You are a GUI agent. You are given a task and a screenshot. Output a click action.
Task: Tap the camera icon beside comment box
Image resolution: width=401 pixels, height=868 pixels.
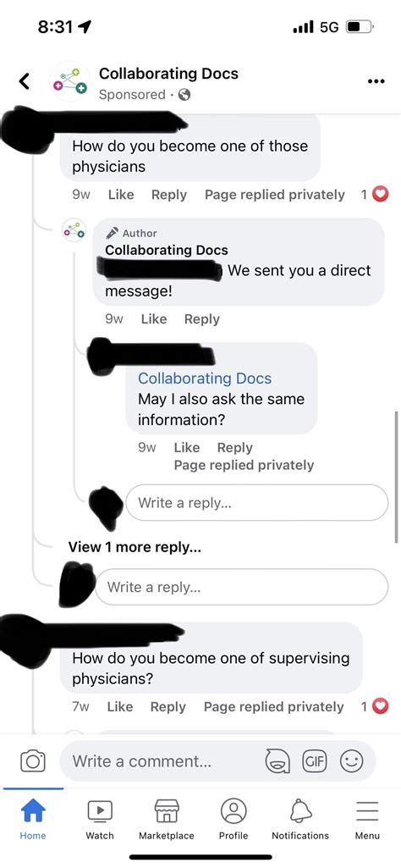click(33, 760)
